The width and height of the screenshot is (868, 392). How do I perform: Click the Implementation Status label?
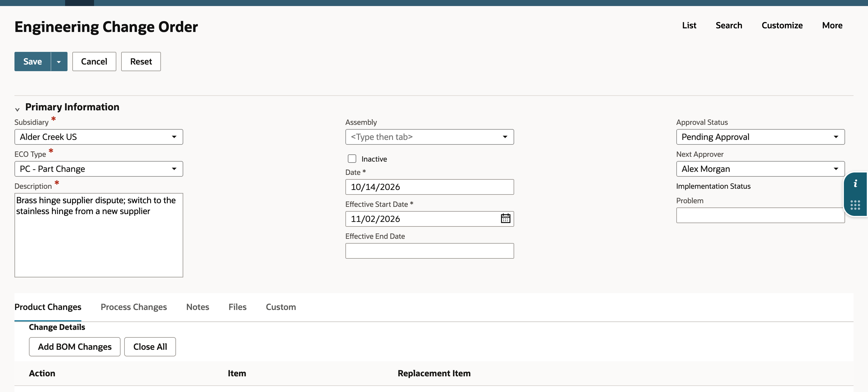(x=713, y=186)
